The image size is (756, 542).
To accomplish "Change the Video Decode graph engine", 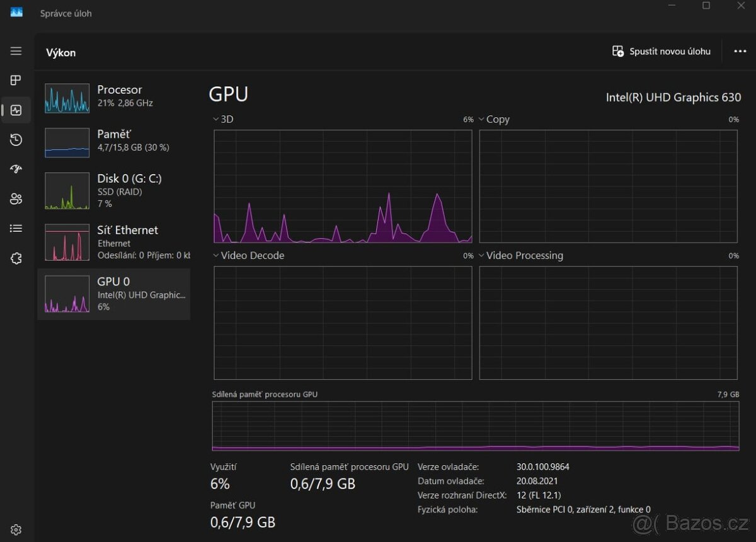I will [x=249, y=255].
